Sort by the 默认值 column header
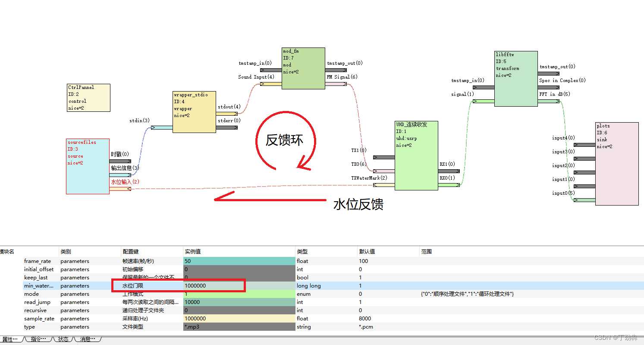Viewport: 644px width, 345px height. click(x=388, y=251)
